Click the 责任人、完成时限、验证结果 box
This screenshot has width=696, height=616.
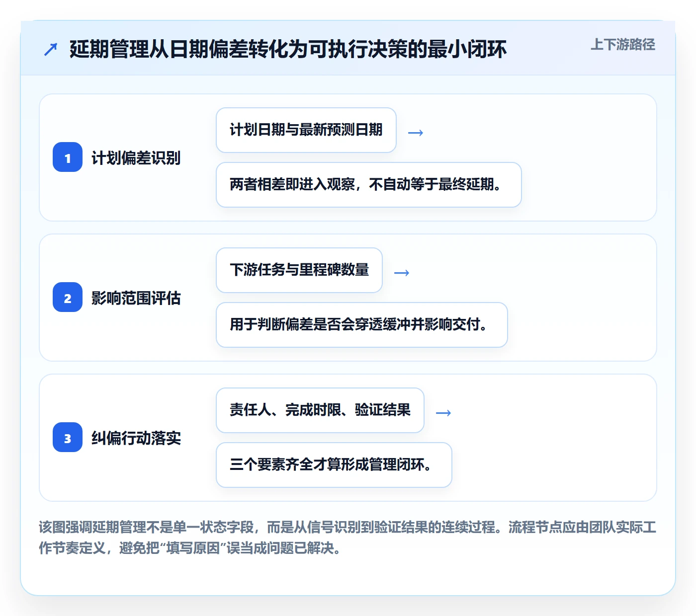click(320, 410)
